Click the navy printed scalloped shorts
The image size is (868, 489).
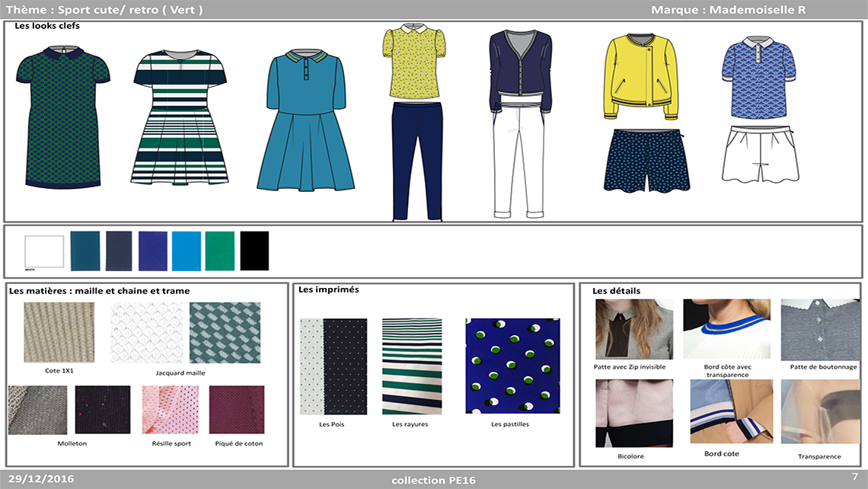[646, 161]
